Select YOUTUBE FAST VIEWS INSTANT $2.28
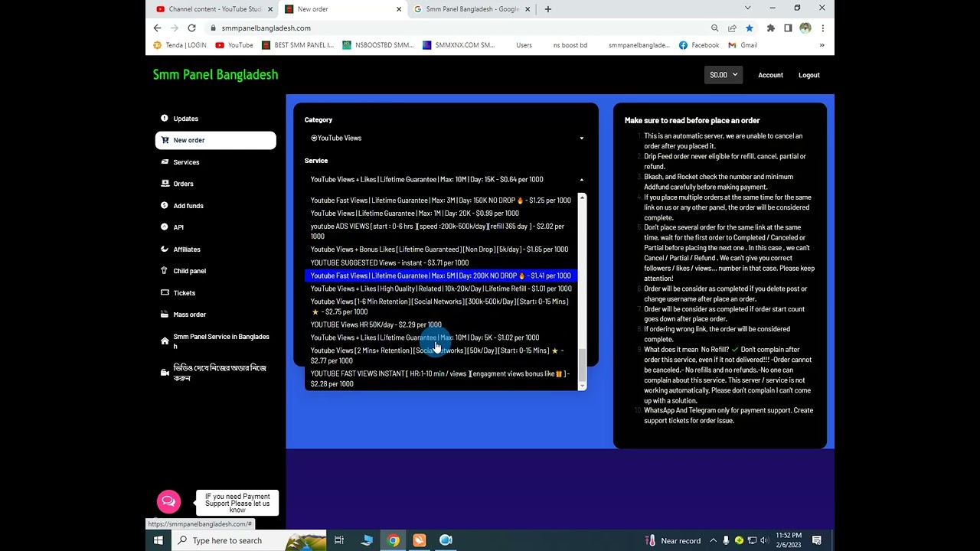 pos(441,379)
